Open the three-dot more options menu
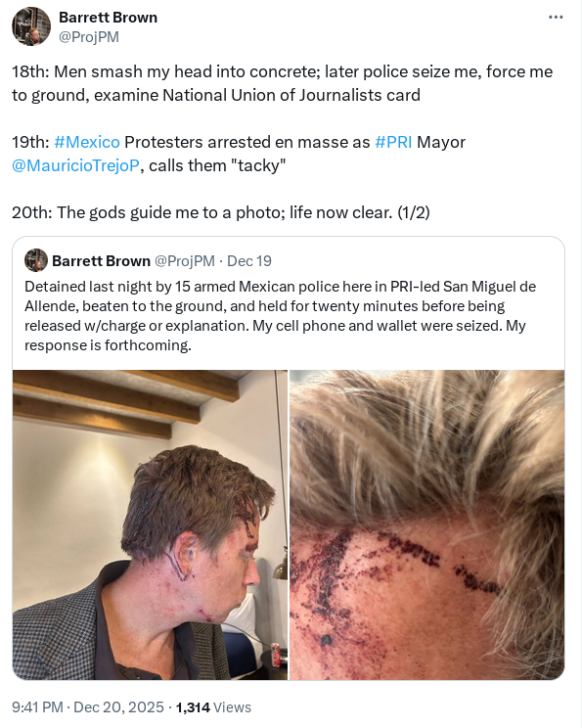 click(x=556, y=18)
